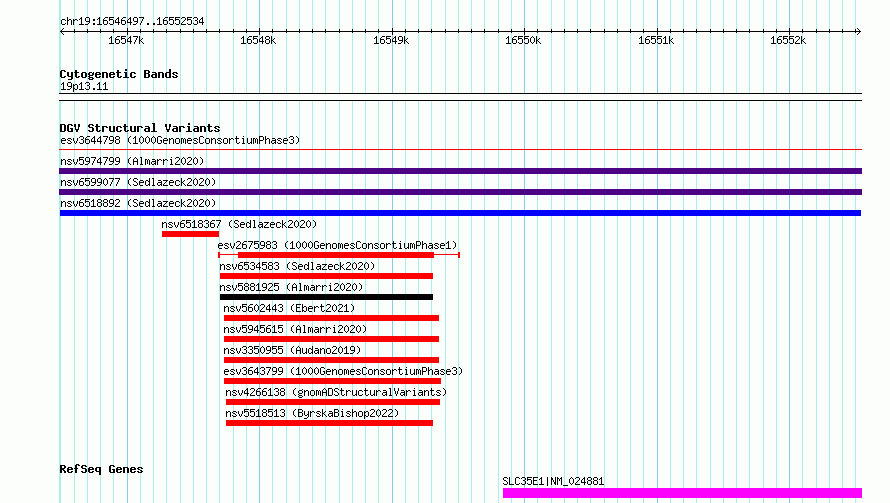Click the chr19:16546497..16552534 coordinates text
890x503 pixels.
click(132, 21)
